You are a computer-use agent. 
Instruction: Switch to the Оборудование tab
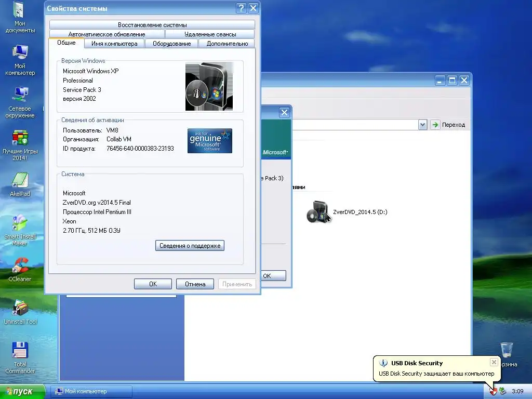(171, 44)
